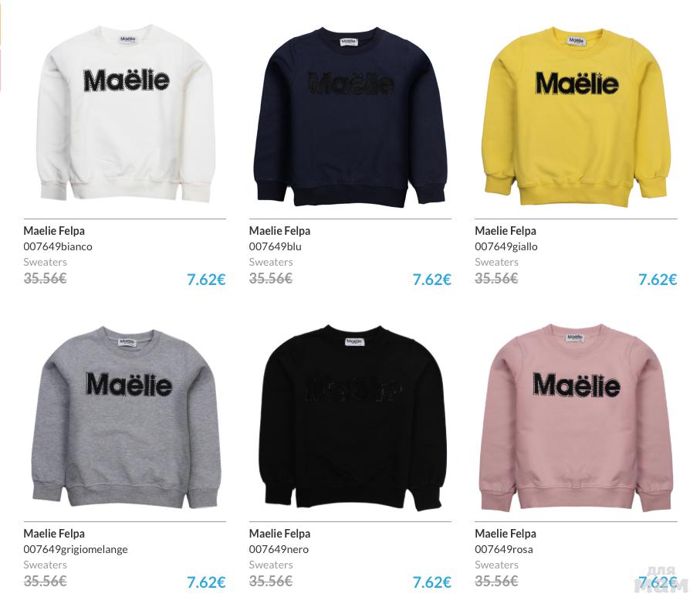Select product code 007649rosa
The height and width of the screenshot is (604, 700).
(x=503, y=549)
